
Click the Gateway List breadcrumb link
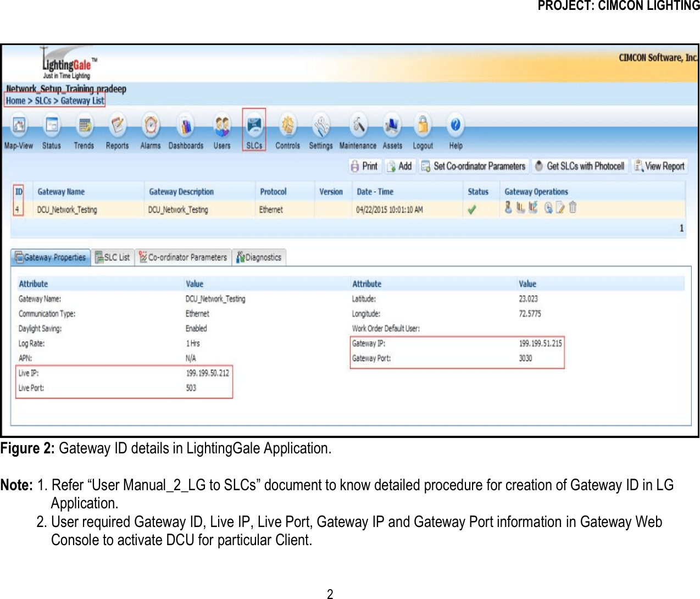pos(82,101)
